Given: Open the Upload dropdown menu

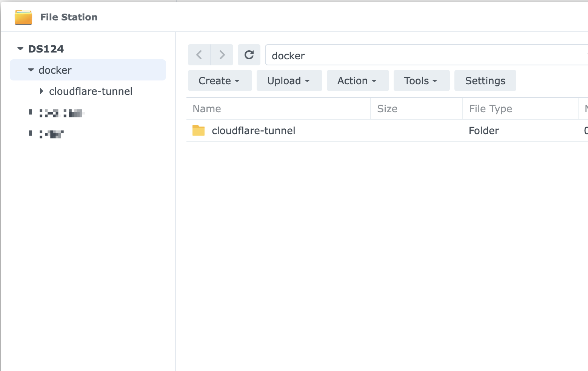Looking at the screenshot, I should [289, 80].
